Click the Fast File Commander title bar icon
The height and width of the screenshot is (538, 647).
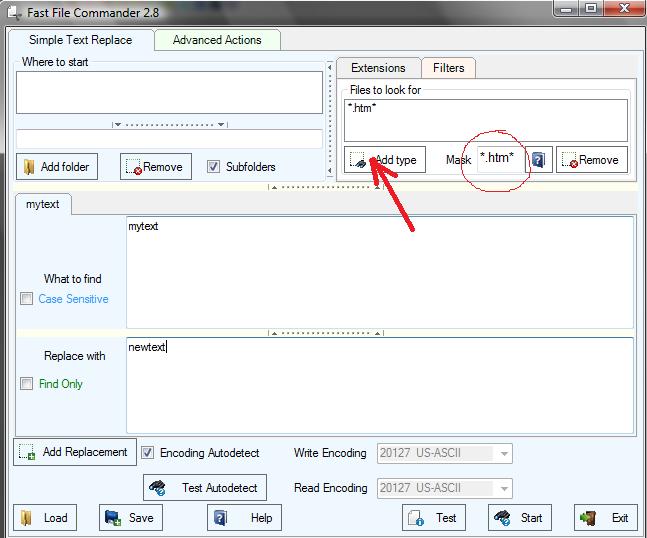[x=14, y=12]
